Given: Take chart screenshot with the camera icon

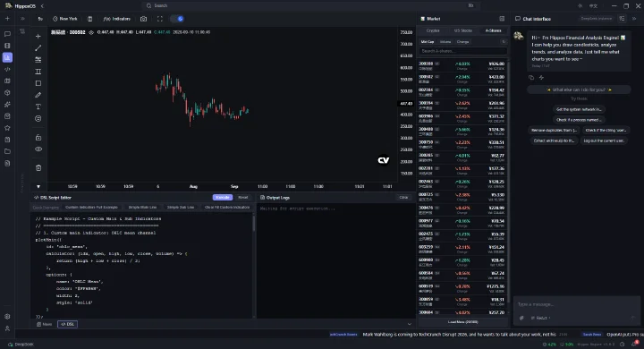Looking at the screenshot, I should (x=143, y=19).
